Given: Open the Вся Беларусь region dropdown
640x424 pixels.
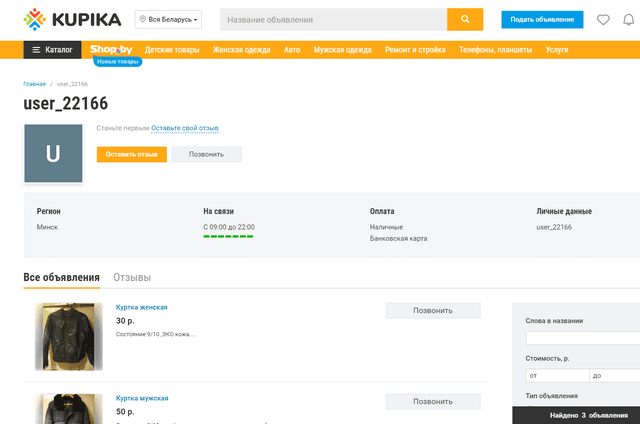Looking at the screenshot, I should click(168, 19).
